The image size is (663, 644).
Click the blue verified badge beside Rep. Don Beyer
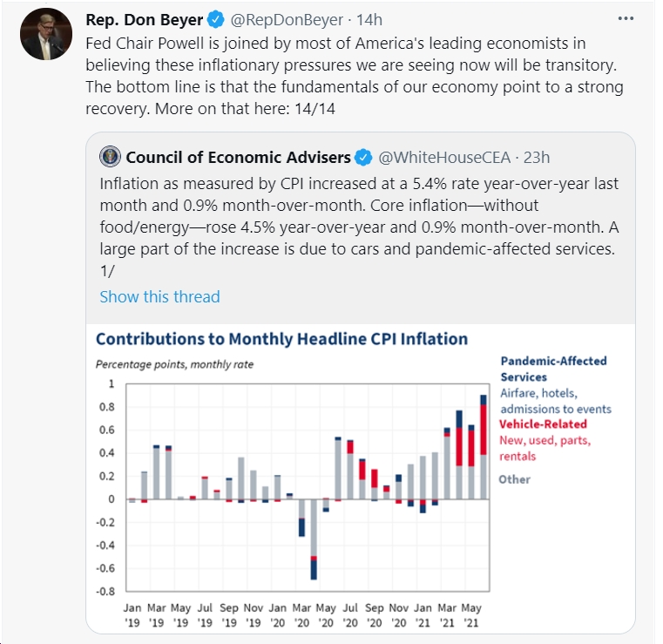[216, 20]
